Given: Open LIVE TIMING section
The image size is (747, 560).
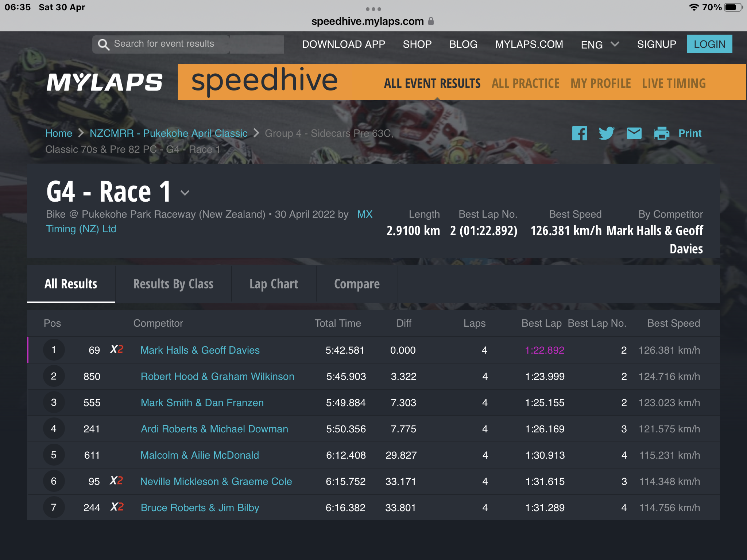Looking at the screenshot, I should [x=674, y=83].
